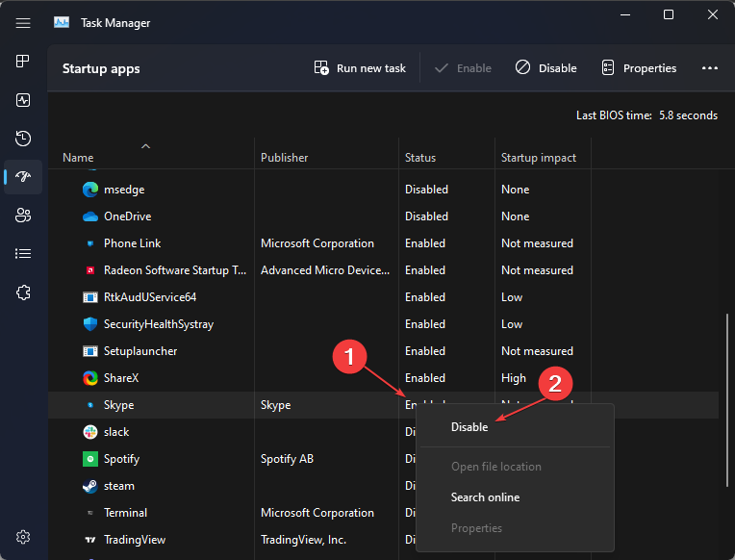This screenshot has width=735, height=560.
Task: Click Run new task button
Action: pyautogui.click(x=360, y=68)
